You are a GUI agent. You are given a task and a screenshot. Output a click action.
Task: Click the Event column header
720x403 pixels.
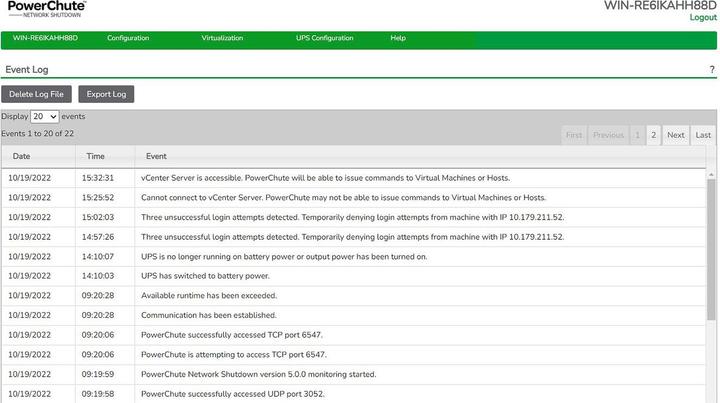click(420, 157)
